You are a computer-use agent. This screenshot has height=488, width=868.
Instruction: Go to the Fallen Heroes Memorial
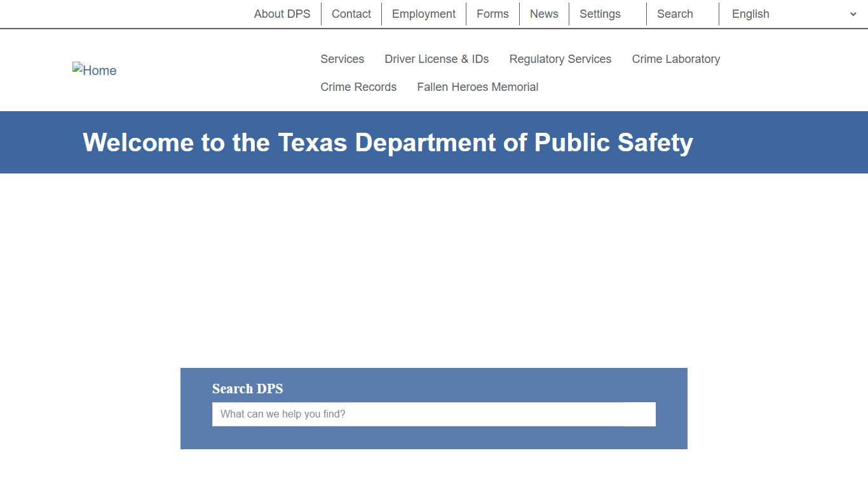pos(477,87)
